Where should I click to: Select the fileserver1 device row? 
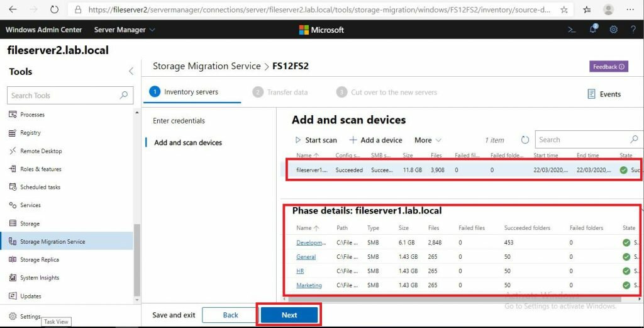pos(460,170)
